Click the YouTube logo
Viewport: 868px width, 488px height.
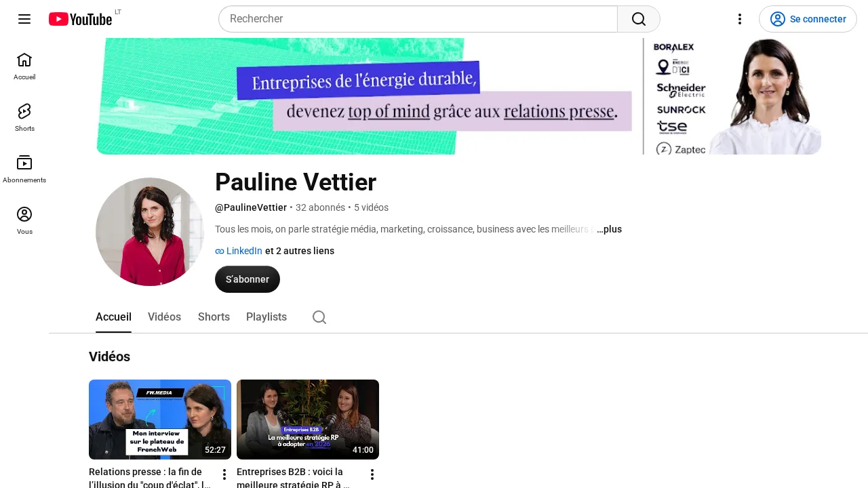coord(80,19)
